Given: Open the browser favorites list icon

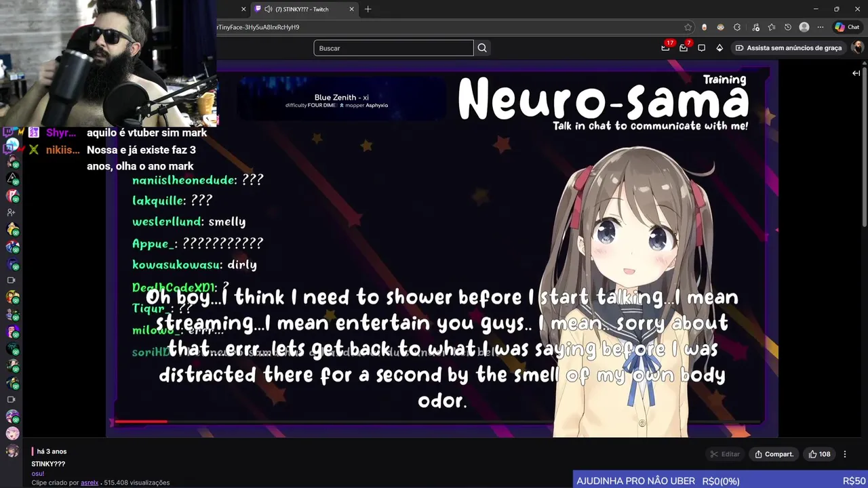Looking at the screenshot, I should tap(772, 27).
